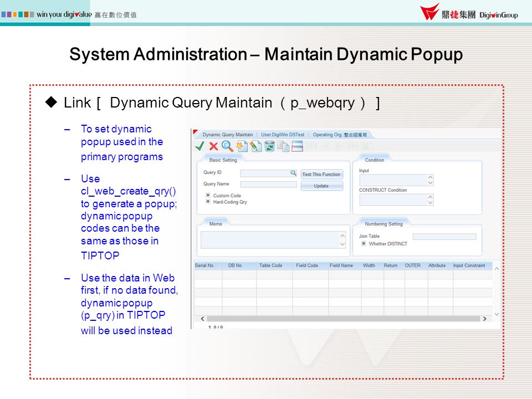Toggle the Custom Code checkbox
This screenshot has width=532, height=399.
click(208, 195)
